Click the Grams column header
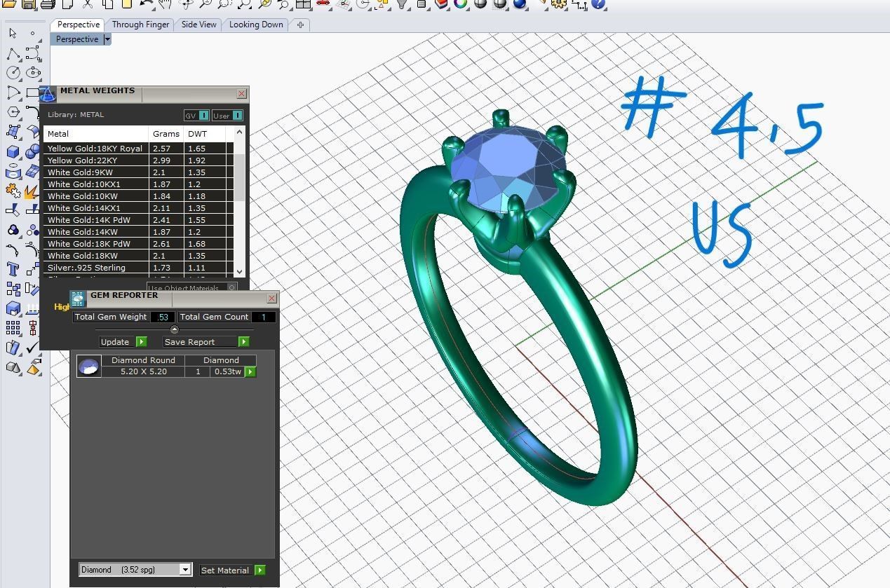This screenshot has width=890, height=588. pos(166,133)
